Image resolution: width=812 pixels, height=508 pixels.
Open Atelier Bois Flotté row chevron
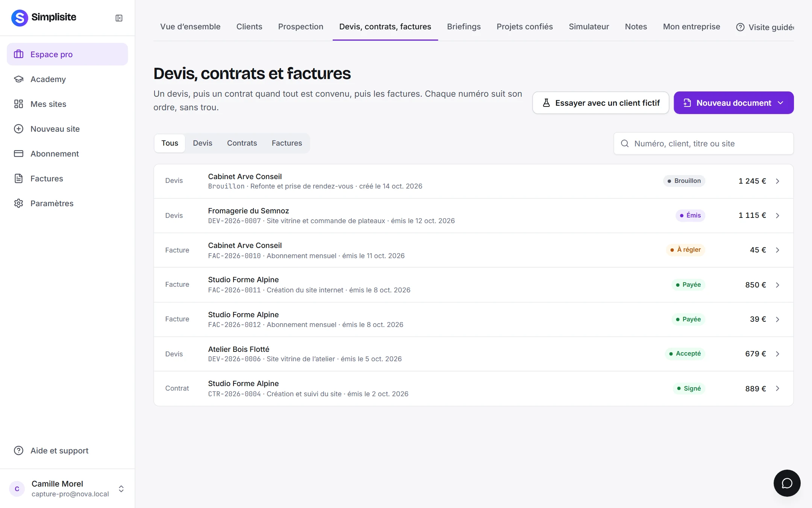click(x=777, y=354)
